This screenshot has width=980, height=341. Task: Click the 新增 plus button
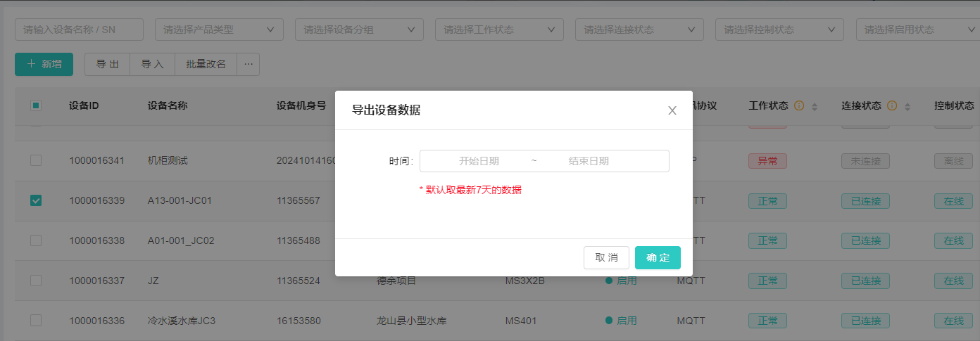coord(44,64)
